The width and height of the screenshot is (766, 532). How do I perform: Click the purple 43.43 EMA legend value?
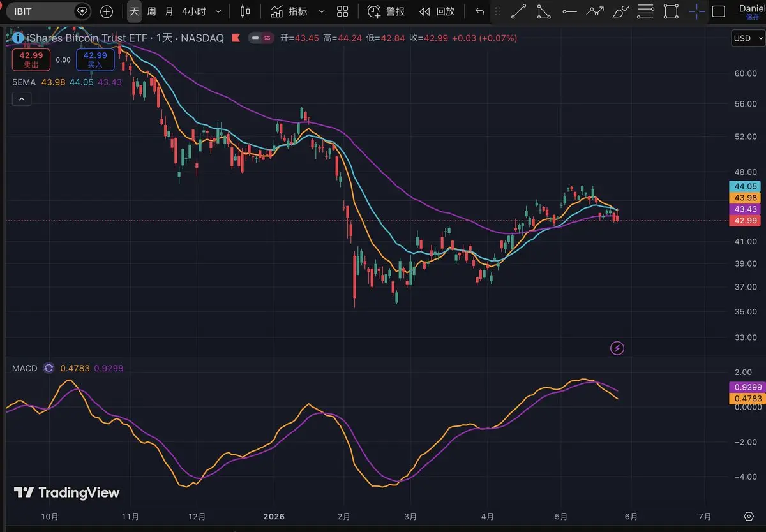point(110,82)
